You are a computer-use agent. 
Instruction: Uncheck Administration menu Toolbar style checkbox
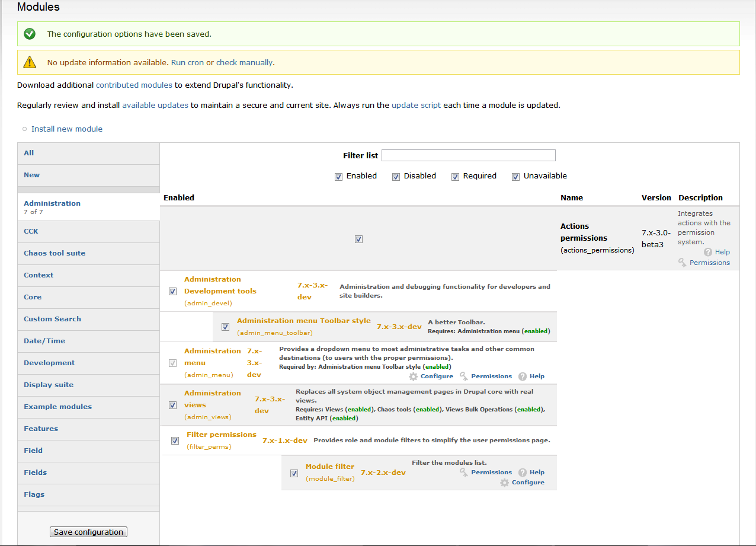225,327
